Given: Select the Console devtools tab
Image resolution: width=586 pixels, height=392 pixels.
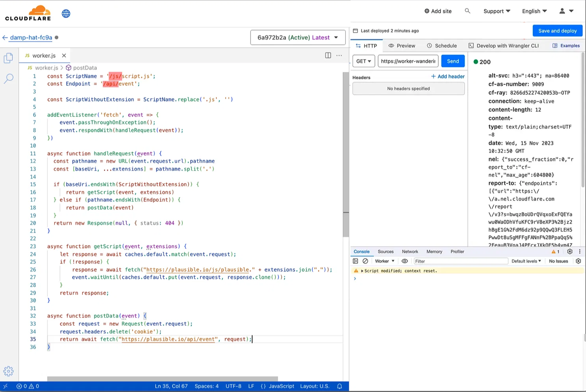Looking at the screenshot, I should tap(362, 251).
